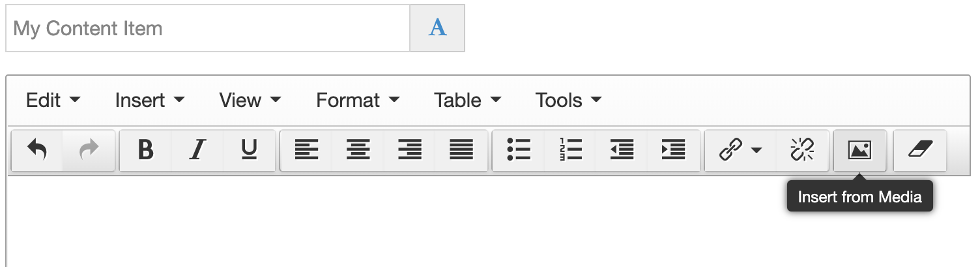Toggle italic formatting
The height and width of the screenshot is (267, 980).
click(x=197, y=151)
